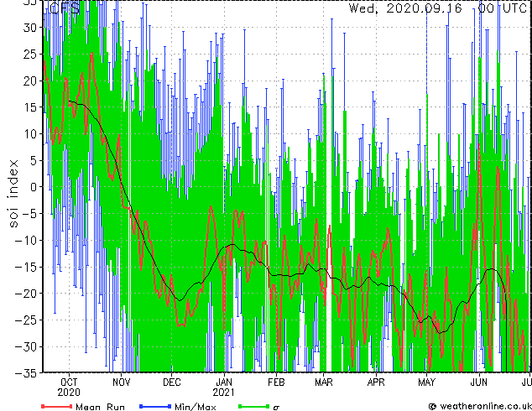Click the 10 y-axis value
The width and height of the screenshot is (532, 411).
point(29,134)
